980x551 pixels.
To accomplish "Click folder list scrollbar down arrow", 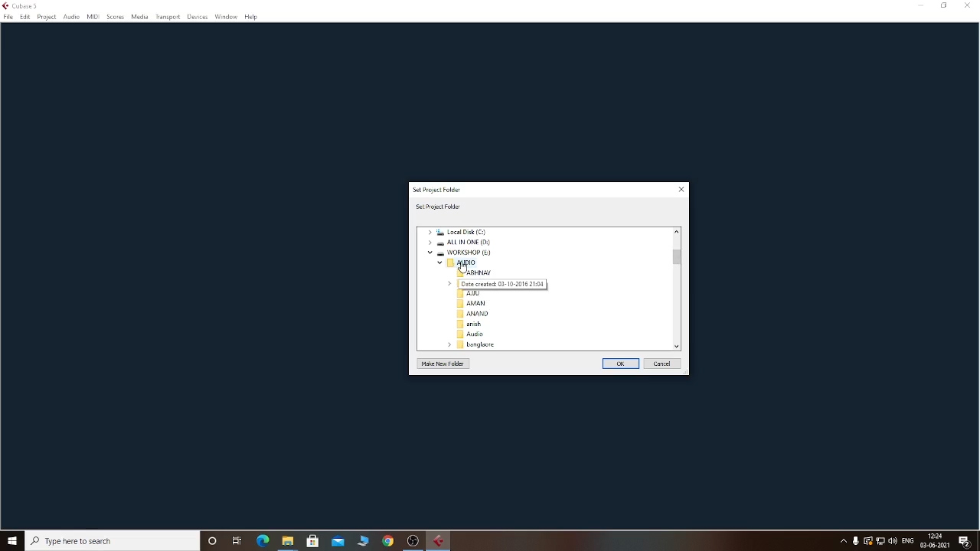I will 677,346.
